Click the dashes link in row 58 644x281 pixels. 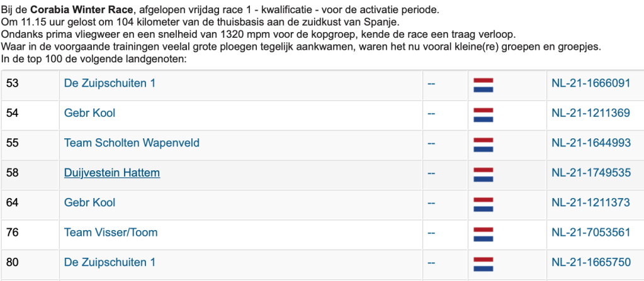(x=431, y=173)
